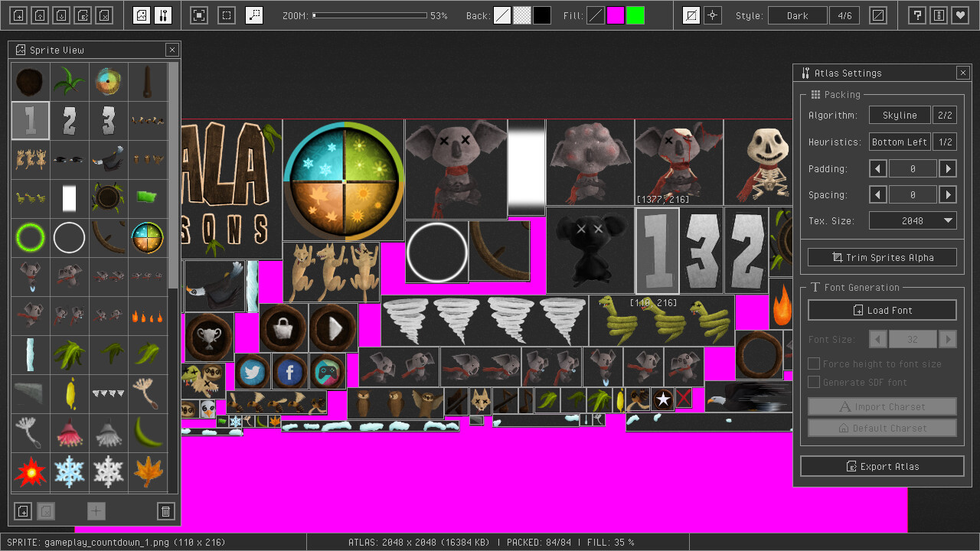Toggle Generate SDF font checkbox
Screen dimensions: 980x551
click(x=814, y=382)
